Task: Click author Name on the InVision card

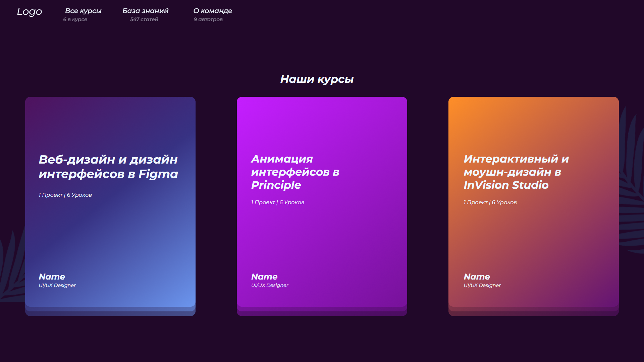Action: [477, 277]
